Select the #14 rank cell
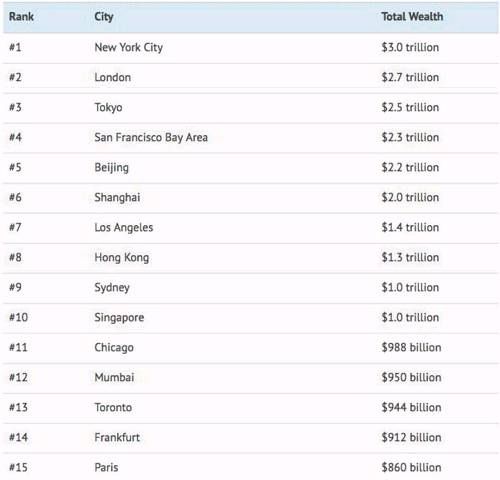Viewport: 500px width, 480px height. click(18, 437)
